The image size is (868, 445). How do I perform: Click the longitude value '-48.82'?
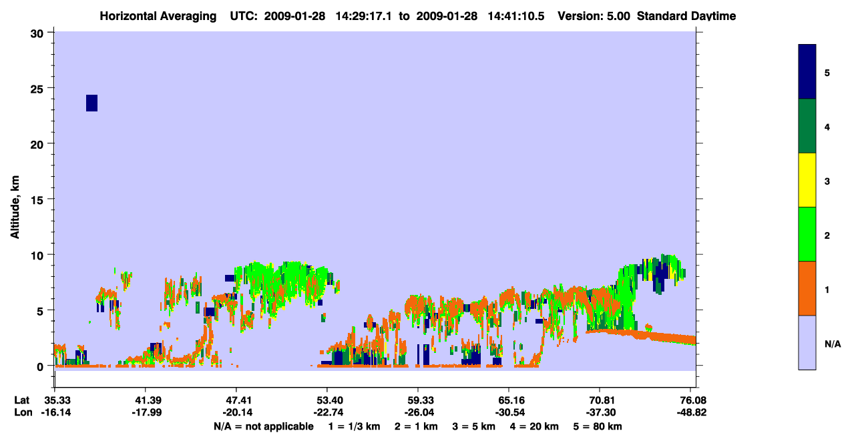point(692,412)
